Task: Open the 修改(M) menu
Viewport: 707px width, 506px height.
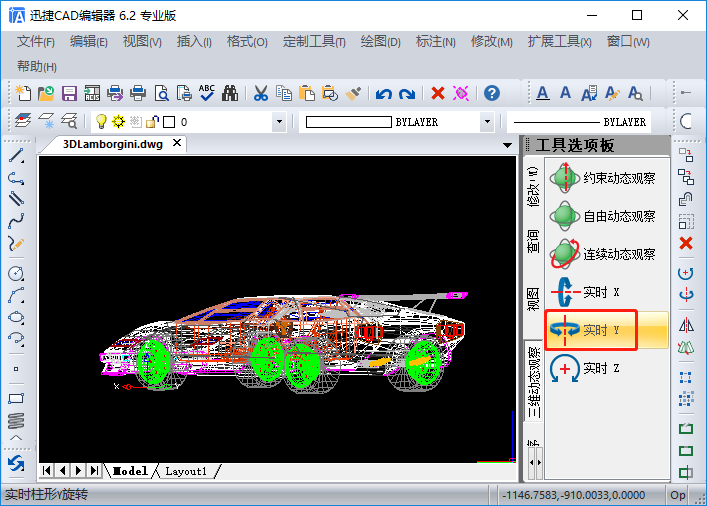Action: 491,42
